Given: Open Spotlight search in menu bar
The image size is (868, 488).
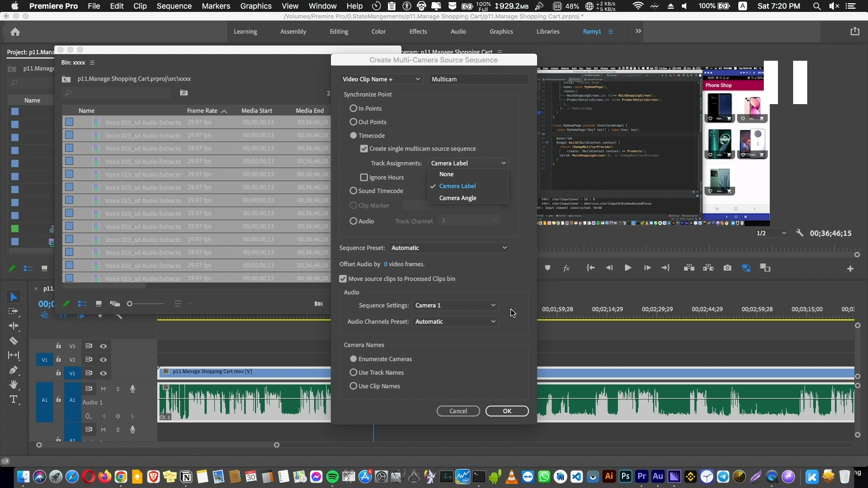Looking at the screenshot, I should pyautogui.click(x=816, y=6).
